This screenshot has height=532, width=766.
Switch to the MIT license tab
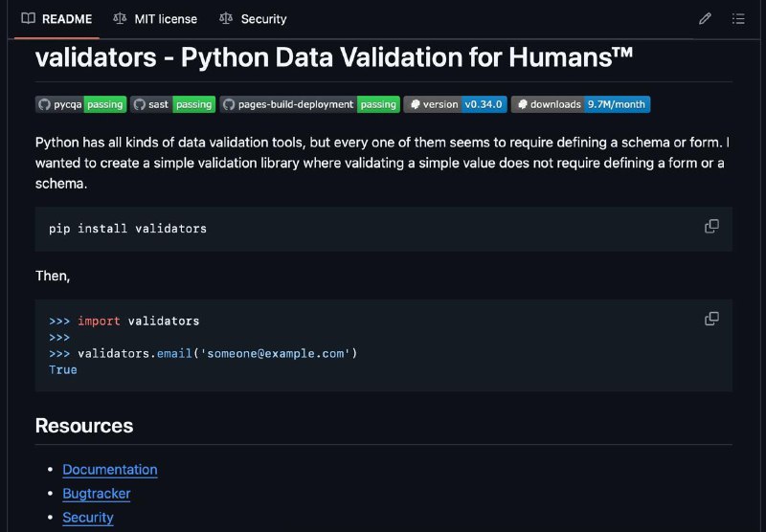point(155,19)
